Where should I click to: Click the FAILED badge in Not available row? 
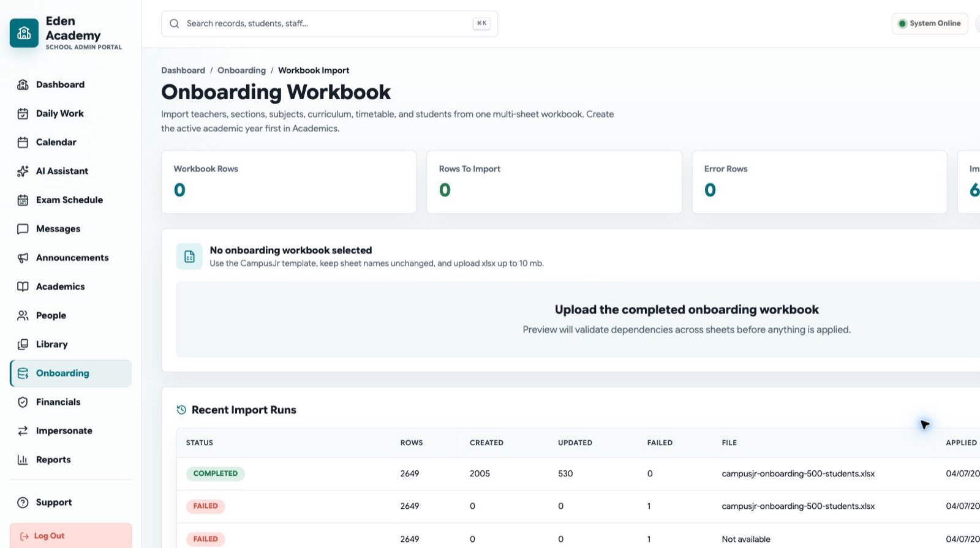coord(206,539)
